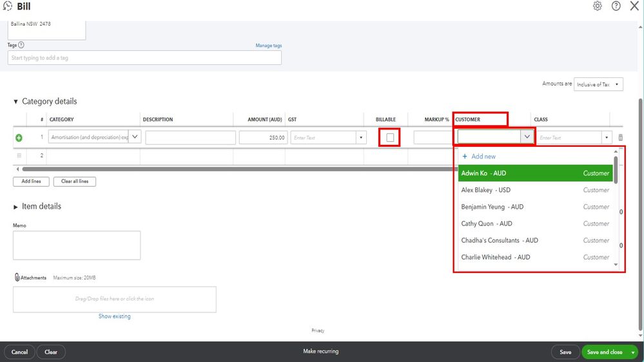
Task: Open the Show existing attachments link
Action: pos(115,316)
